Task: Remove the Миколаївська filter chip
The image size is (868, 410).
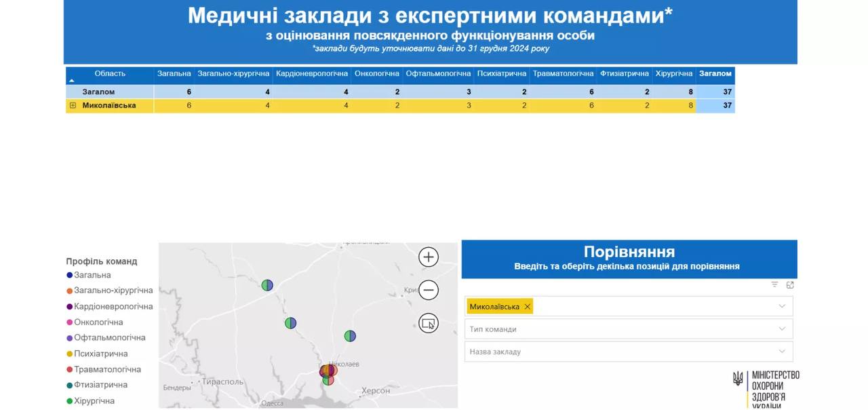Action: [528, 307]
